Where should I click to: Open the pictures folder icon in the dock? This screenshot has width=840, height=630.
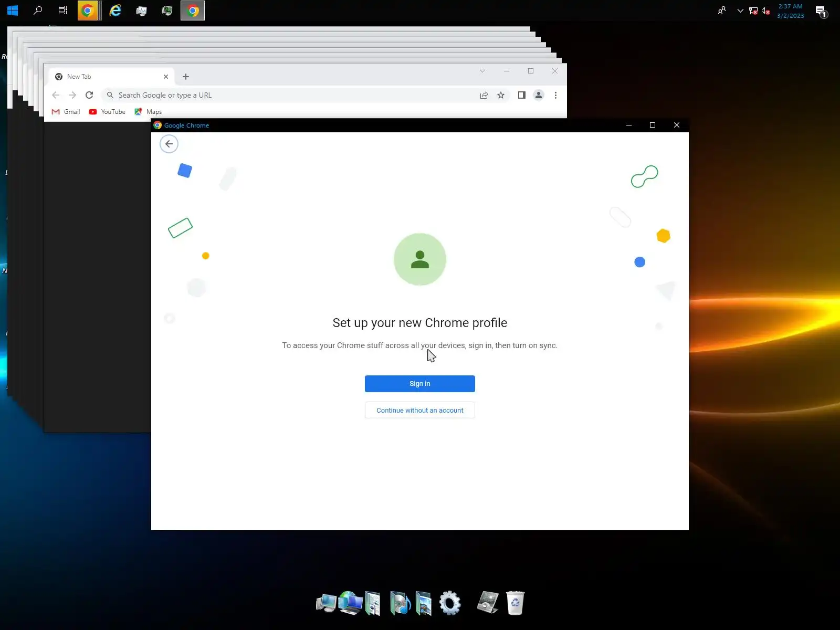click(x=423, y=603)
